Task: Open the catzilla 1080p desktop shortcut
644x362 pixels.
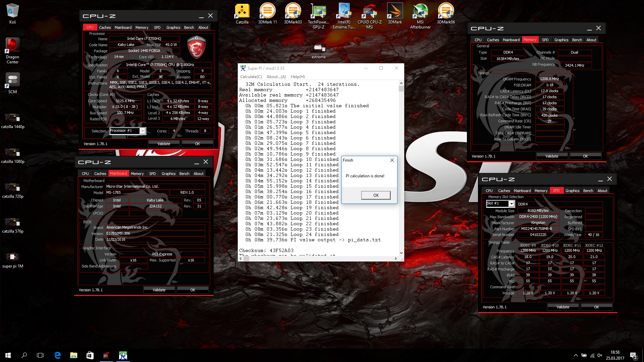Action: pyautogui.click(x=12, y=156)
